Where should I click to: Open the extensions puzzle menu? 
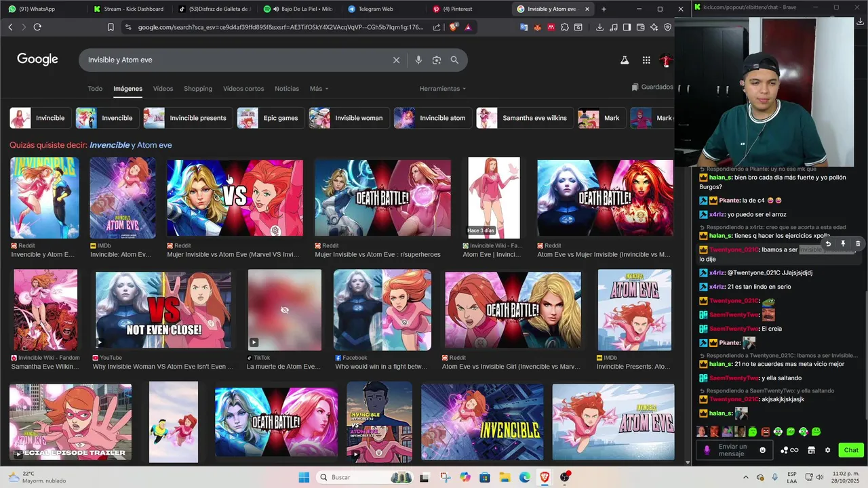pos(564,27)
